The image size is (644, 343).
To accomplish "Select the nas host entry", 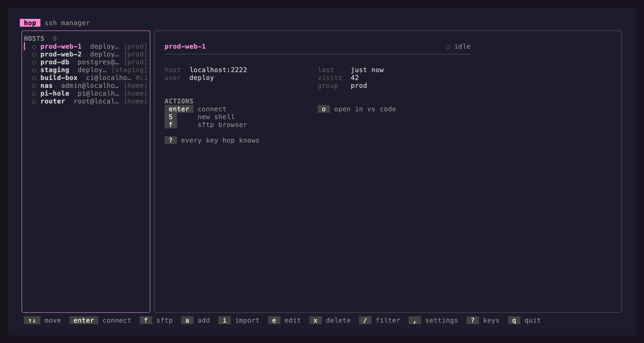I will 86,85.
